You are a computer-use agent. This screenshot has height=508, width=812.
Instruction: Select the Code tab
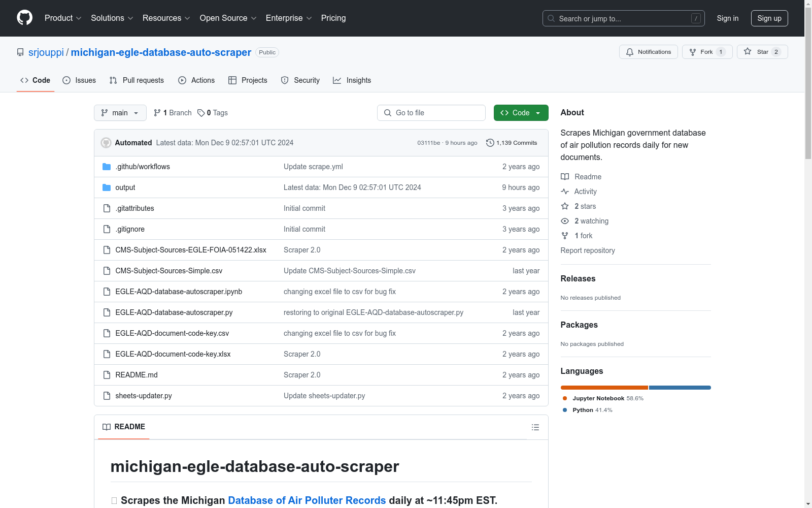pos(36,80)
